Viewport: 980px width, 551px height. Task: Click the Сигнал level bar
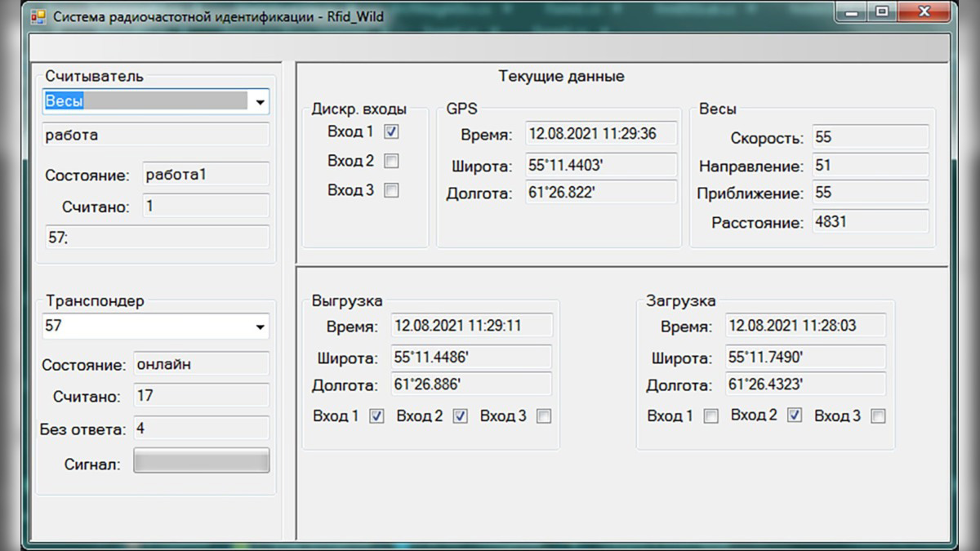(x=201, y=460)
